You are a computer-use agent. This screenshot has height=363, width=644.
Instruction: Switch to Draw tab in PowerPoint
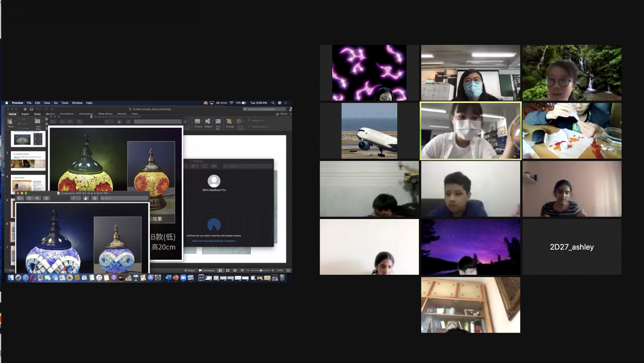(x=38, y=114)
